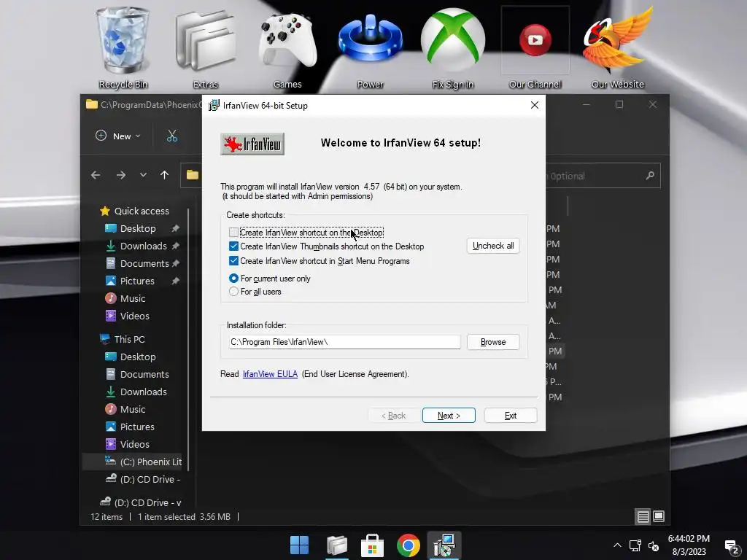This screenshot has height=560, width=747.
Task: Open the Recycle Bin desktop icon
Action: [123, 47]
